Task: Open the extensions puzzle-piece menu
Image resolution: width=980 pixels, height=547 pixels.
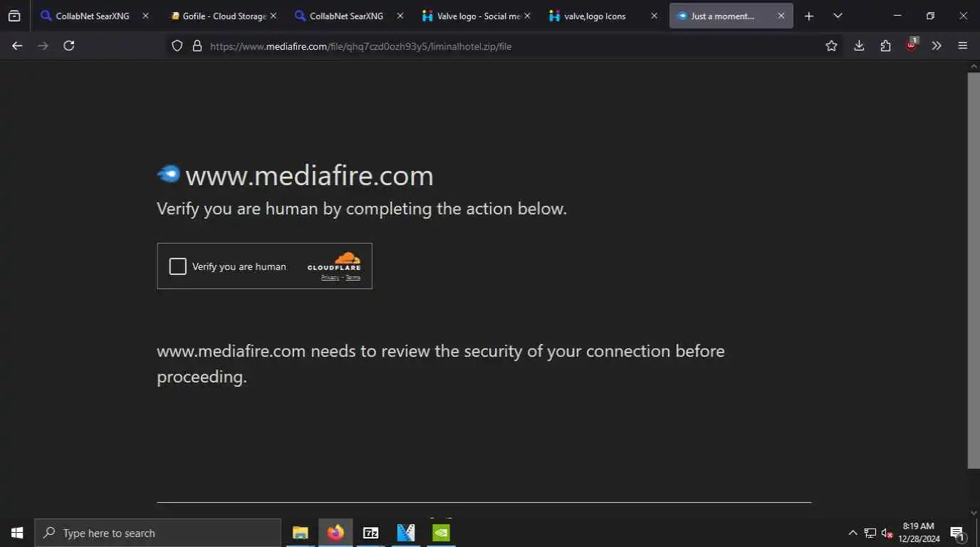Action: (885, 46)
